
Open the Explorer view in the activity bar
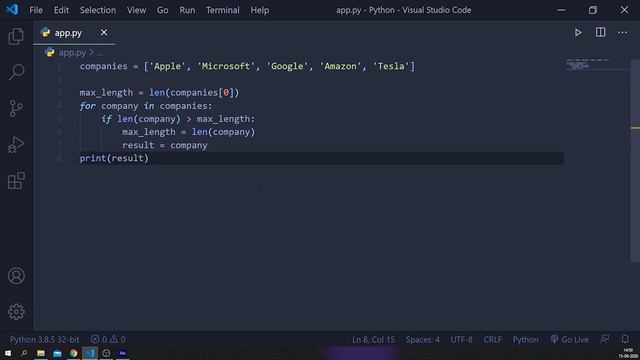pos(16,37)
